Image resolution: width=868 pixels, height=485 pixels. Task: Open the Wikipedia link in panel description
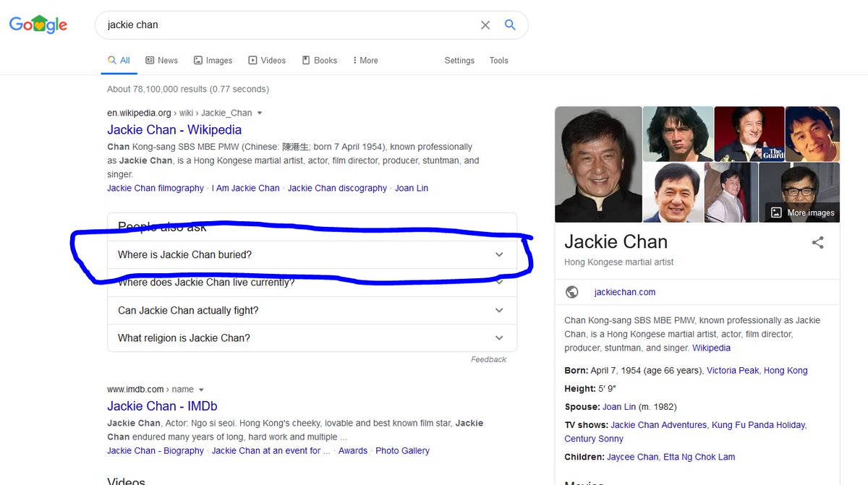coord(711,348)
